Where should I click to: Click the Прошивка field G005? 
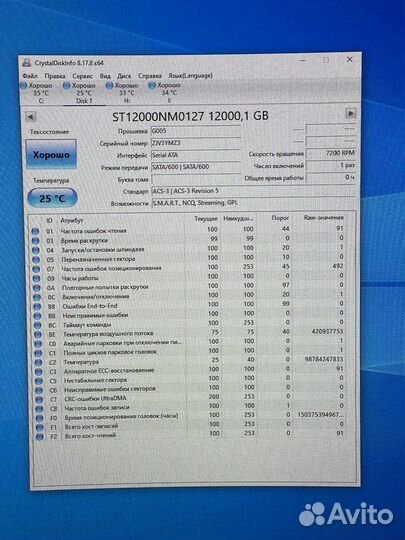point(196,131)
